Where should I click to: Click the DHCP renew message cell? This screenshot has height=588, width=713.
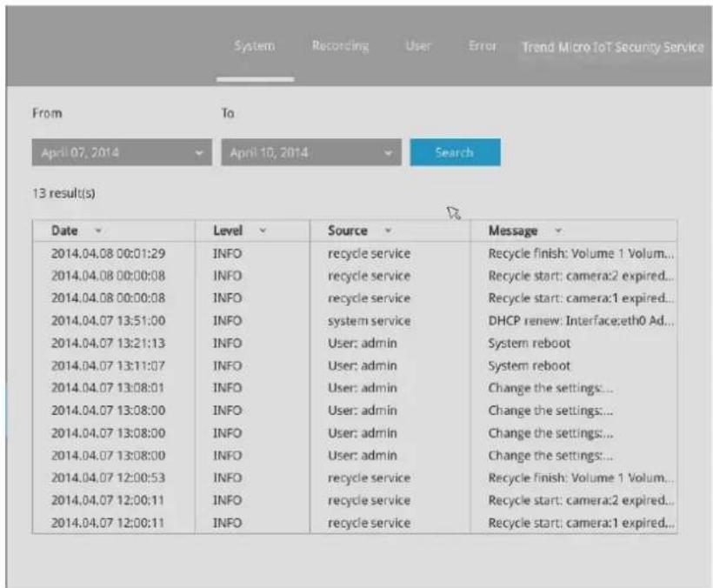581,321
